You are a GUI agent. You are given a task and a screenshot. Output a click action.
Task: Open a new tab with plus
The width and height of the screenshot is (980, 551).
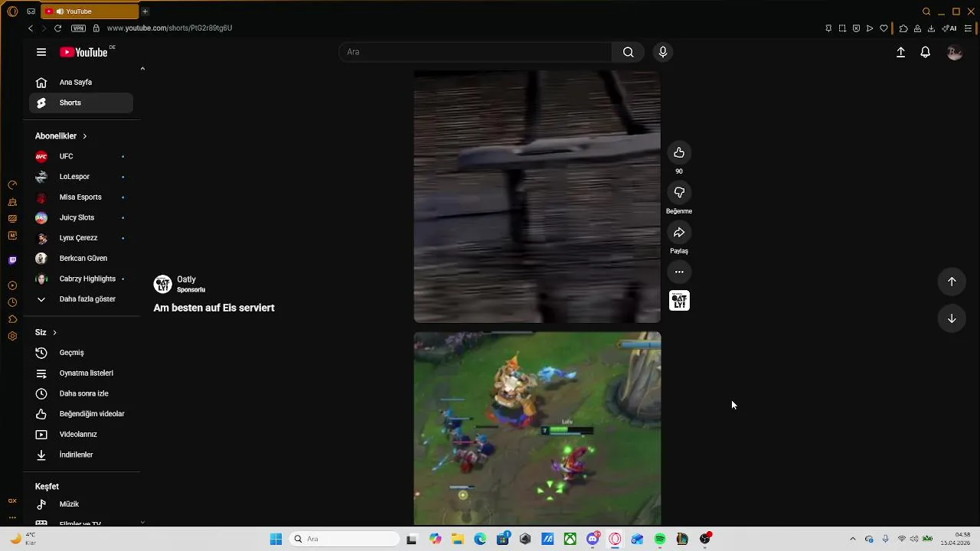point(145,11)
